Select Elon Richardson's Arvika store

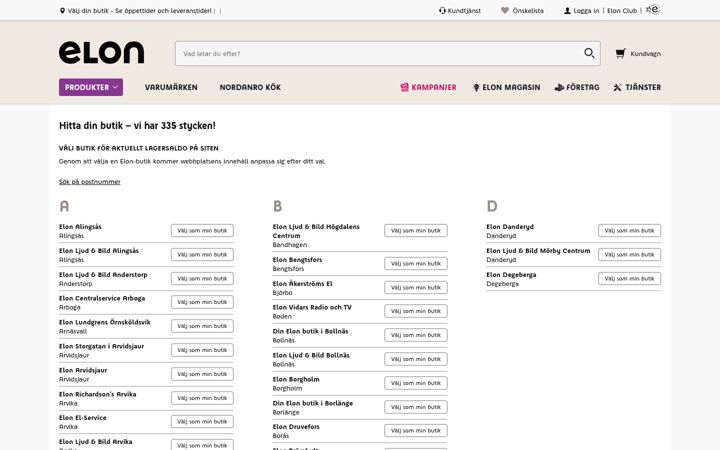pyautogui.click(x=202, y=398)
